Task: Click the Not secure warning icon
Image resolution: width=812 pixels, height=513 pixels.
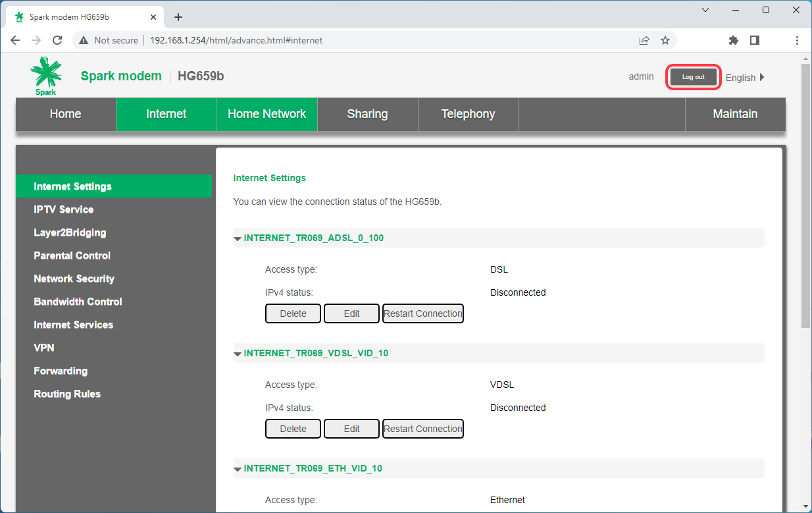Action: (84, 40)
